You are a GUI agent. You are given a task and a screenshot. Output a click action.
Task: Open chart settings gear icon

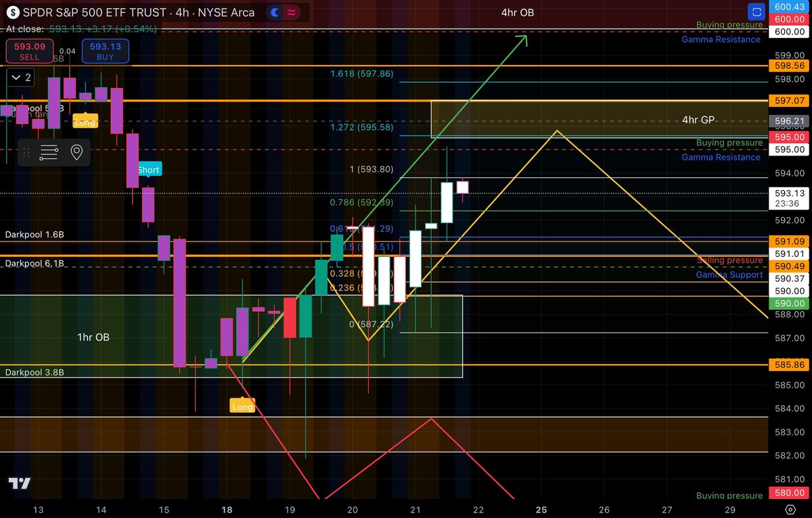tap(790, 509)
